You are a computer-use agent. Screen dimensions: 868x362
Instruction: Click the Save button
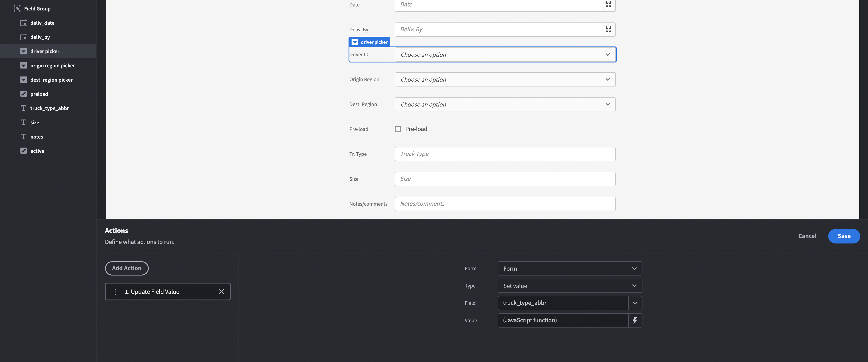pos(844,236)
